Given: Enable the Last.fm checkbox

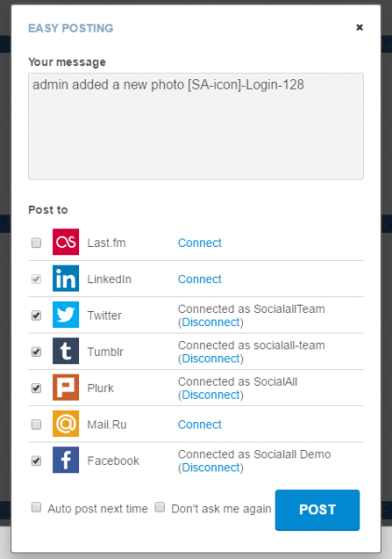Looking at the screenshot, I should 36,243.
